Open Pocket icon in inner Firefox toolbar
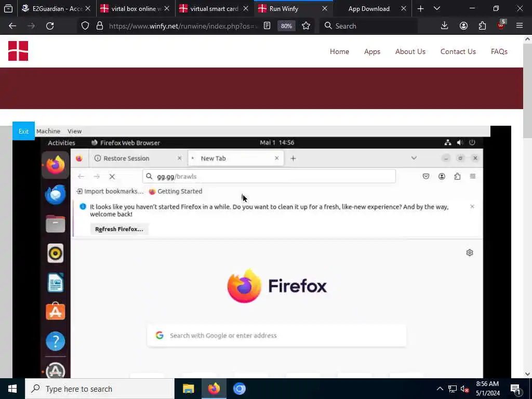Image resolution: width=532 pixels, height=399 pixels. click(x=426, y=177)
